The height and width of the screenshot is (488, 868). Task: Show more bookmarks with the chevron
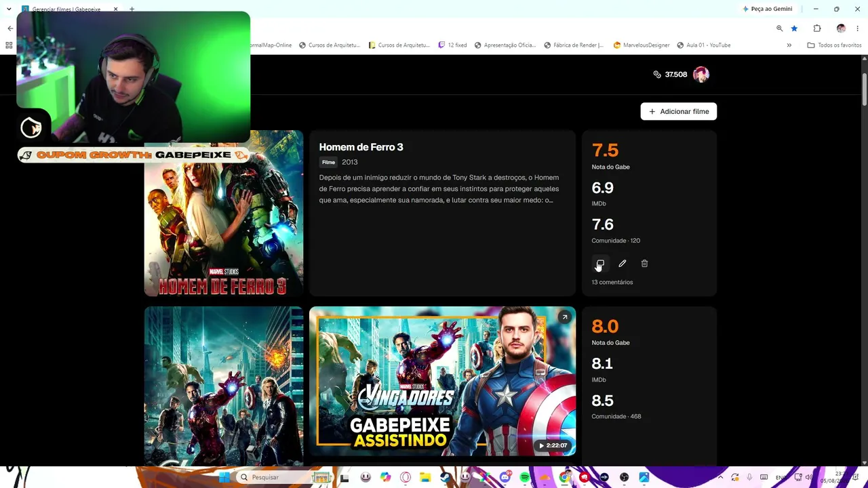point(789,45)
